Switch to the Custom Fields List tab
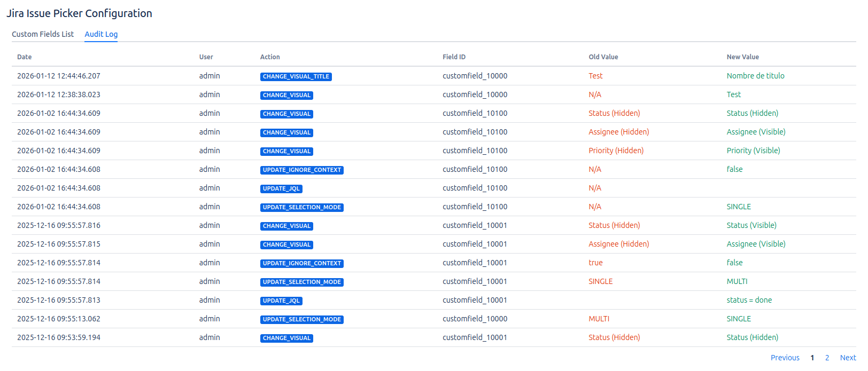The height and width of the screenshot is (371, 868). pos(43,34)
